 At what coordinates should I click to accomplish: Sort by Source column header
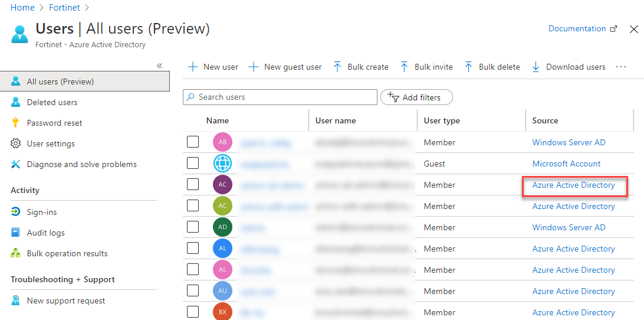click(545, 120)
